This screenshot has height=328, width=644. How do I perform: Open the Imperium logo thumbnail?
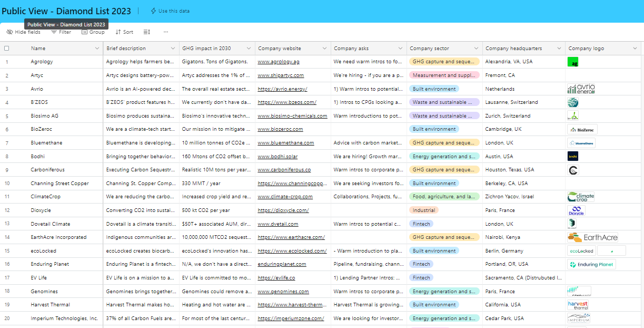point(579,318)
